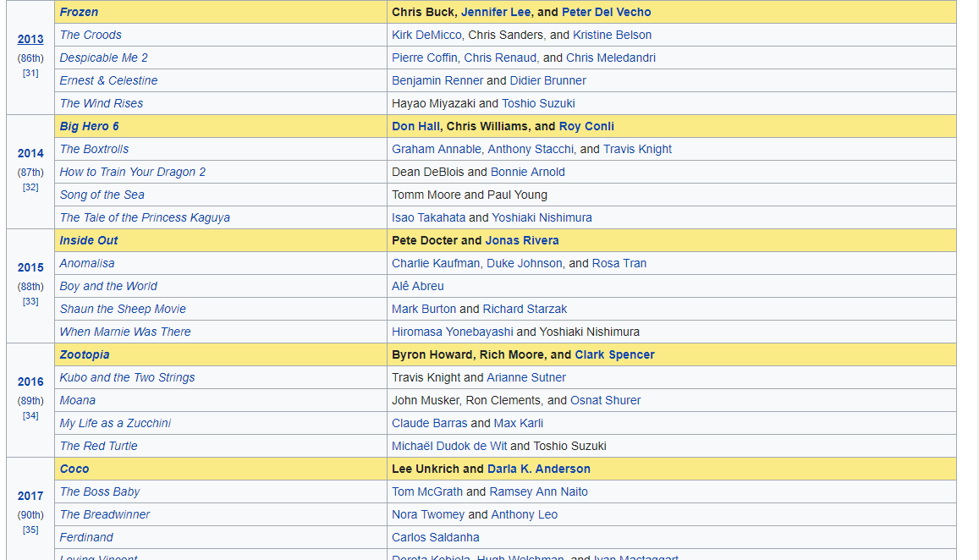Open reference note [31]
The width and height of the screenshot is (979, 560).
point(30,73)
